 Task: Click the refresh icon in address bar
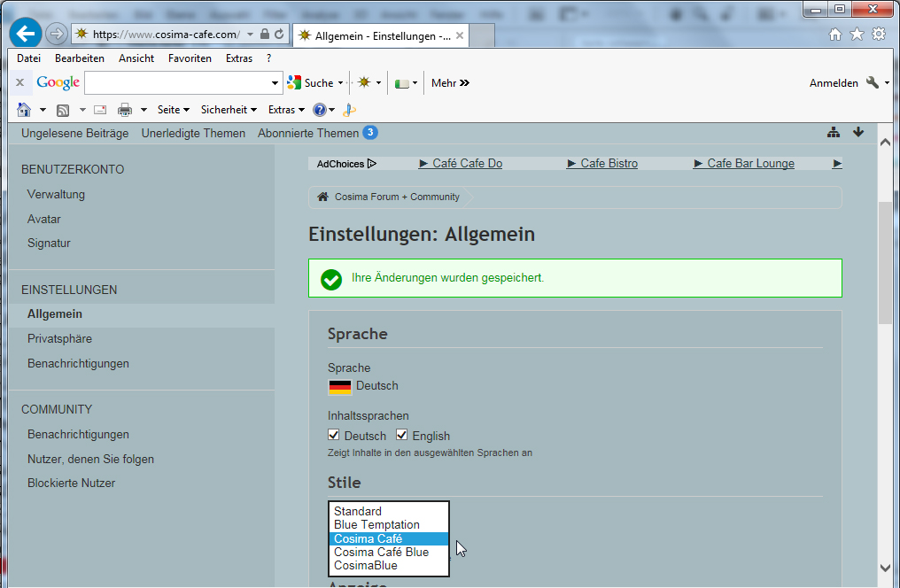point(280,35)
